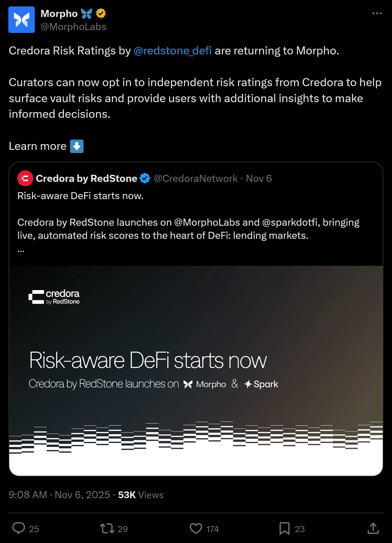Open the @redstone_defi mention link
The width and height of the screenshot is (392, 543).
(172, 51)
